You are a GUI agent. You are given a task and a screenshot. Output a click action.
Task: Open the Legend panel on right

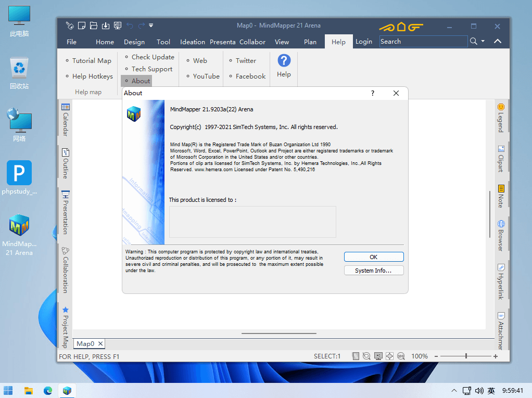[x=501, y=118]
